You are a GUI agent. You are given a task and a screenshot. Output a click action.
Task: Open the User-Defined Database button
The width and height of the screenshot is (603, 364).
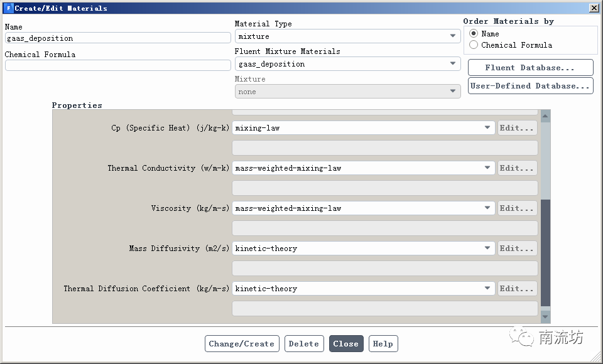530,86
